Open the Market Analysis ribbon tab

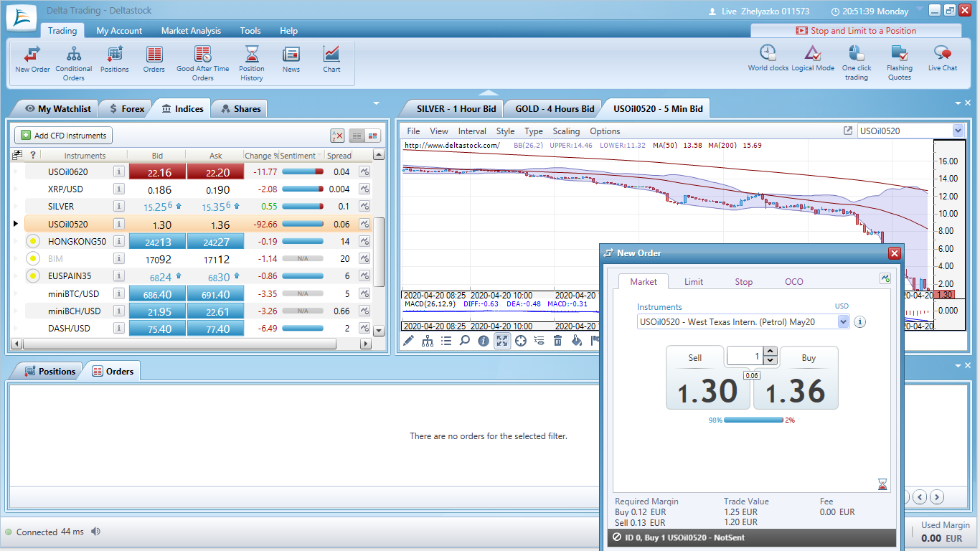(191, 31)
